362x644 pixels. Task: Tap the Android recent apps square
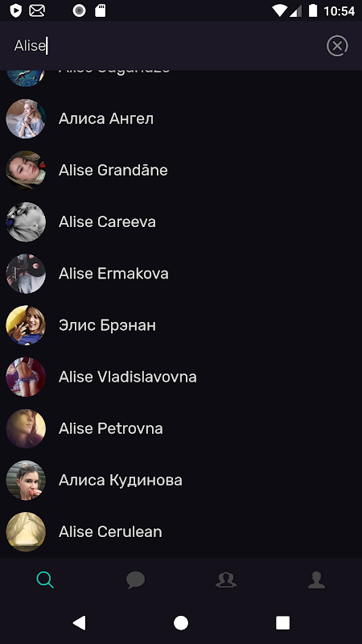(282, 622)
